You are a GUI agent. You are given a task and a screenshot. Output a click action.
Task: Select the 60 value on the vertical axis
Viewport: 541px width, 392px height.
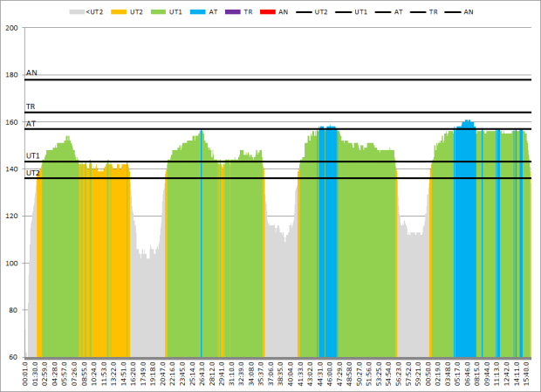[14, 358]
